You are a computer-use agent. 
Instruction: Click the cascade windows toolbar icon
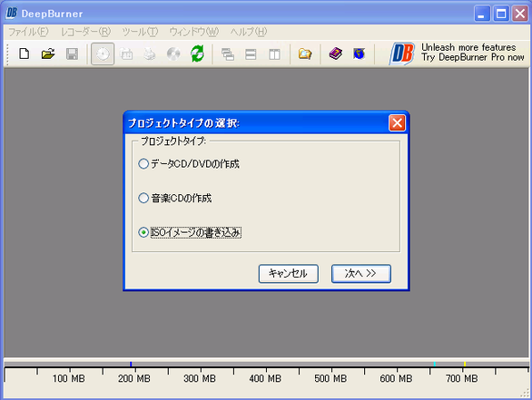(x=227, y=54)
